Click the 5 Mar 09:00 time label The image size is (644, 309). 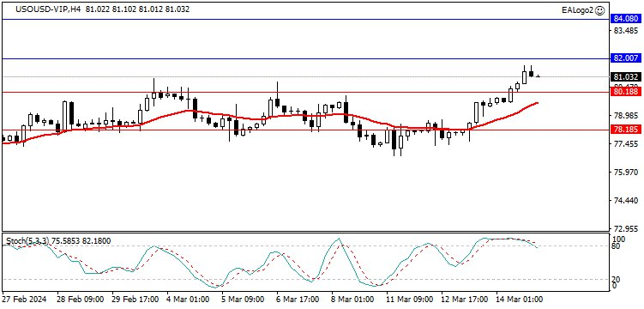pos(243,299)
